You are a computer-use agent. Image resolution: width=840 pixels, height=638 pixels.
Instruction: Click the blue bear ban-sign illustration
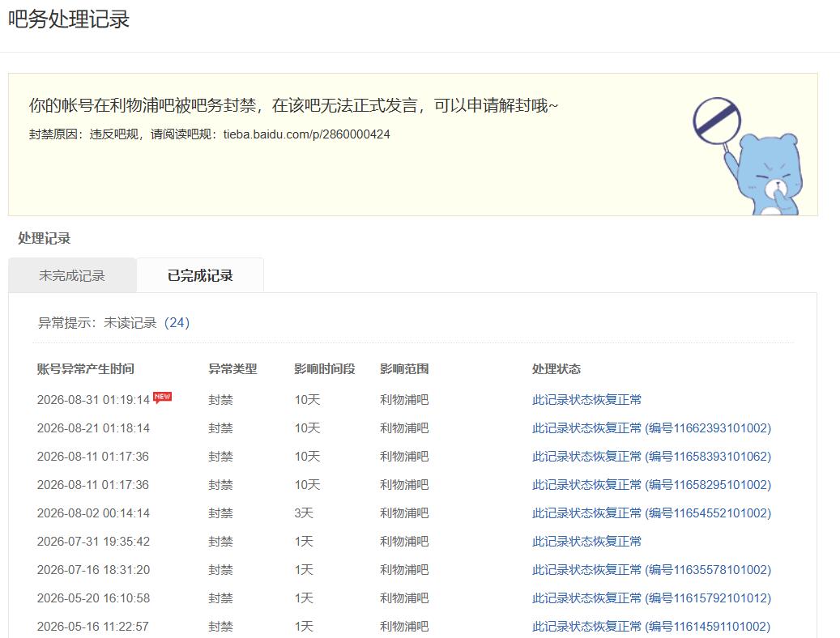pos(748,156)
